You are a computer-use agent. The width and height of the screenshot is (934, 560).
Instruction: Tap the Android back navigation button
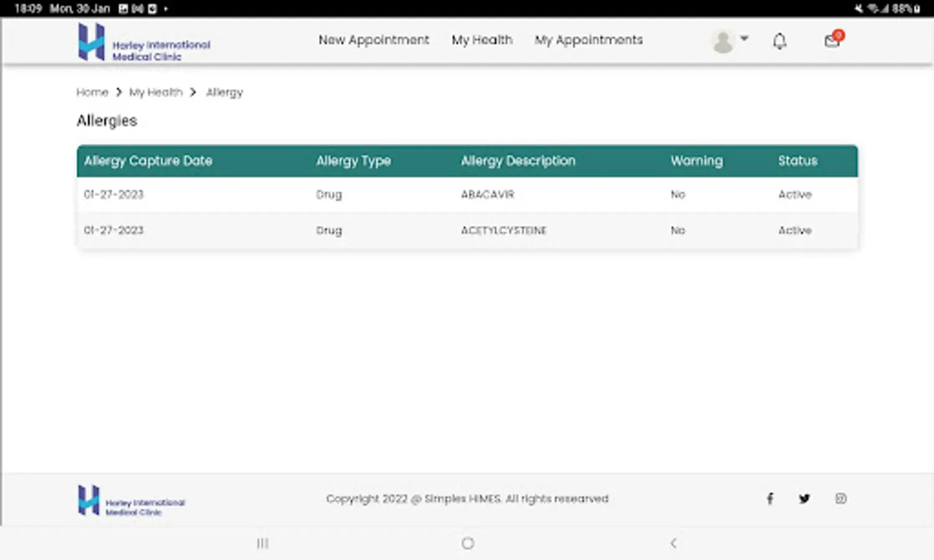tap(673, 543)
